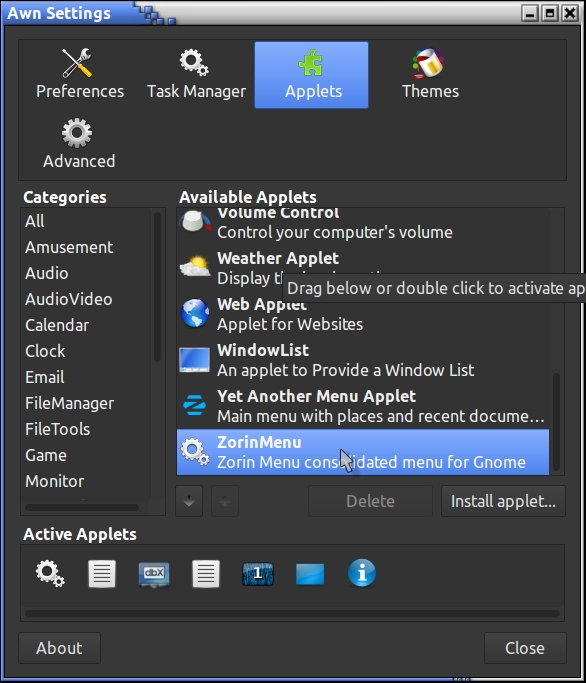
Task: Select 'An applet to Provide a Window List'
Action: (346, 370)
